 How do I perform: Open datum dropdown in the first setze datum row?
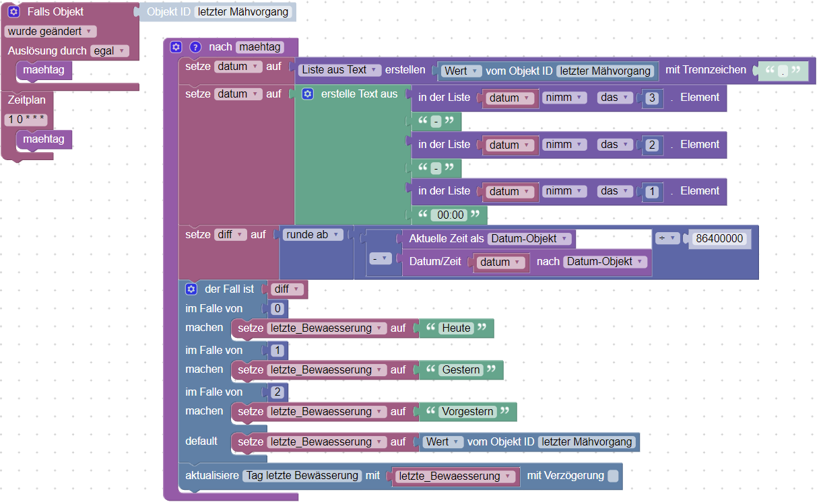coord(238,67)
